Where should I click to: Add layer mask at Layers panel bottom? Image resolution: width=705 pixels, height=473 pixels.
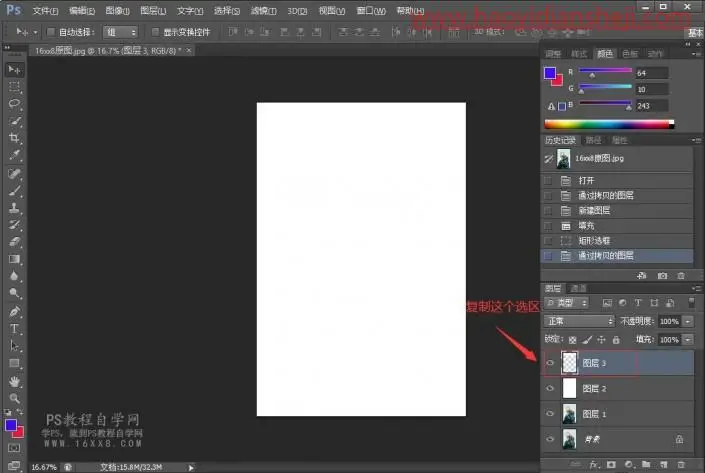(611, 464)
